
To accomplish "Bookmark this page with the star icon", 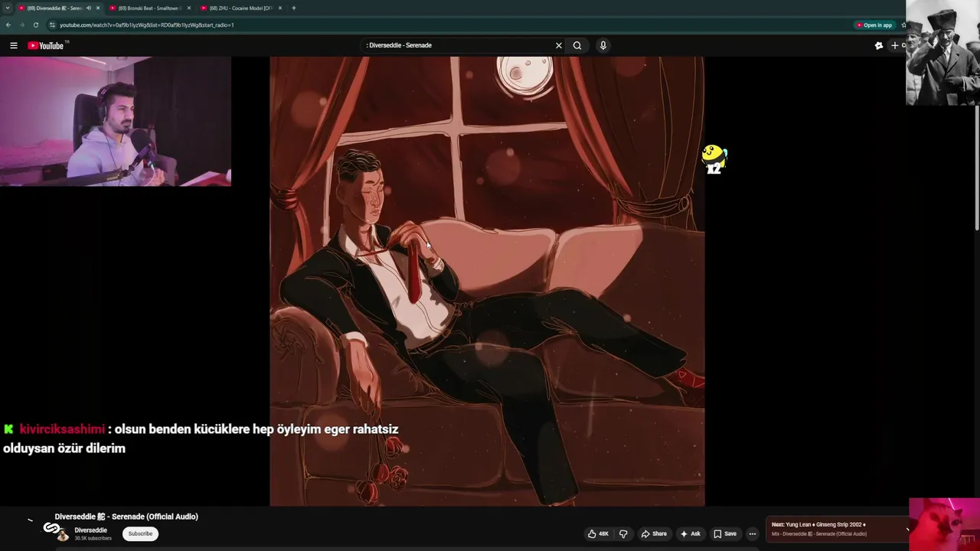I will [x=903, y=24].
